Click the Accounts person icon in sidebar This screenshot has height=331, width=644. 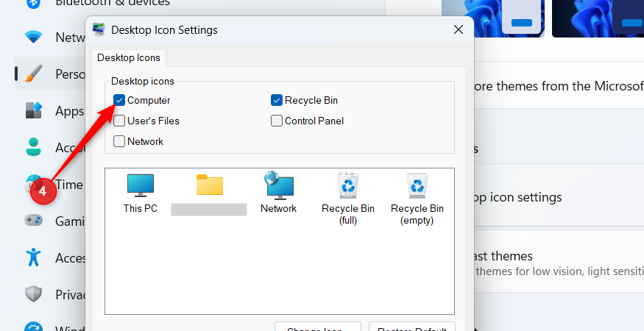(x=34, y=147)
